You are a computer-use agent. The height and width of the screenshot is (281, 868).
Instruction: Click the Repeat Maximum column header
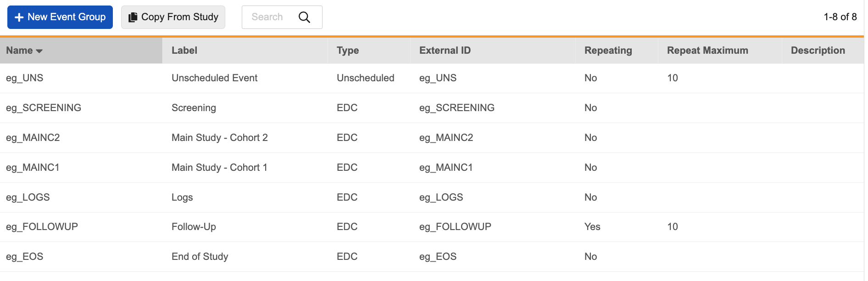[707, 51]
